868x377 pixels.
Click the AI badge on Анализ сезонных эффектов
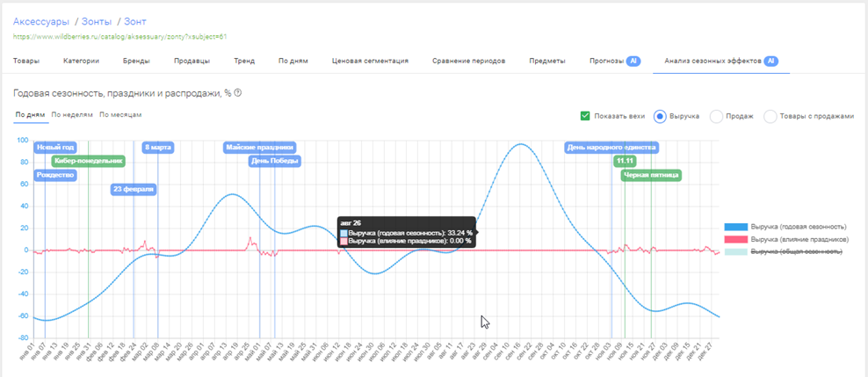[771, 61]
